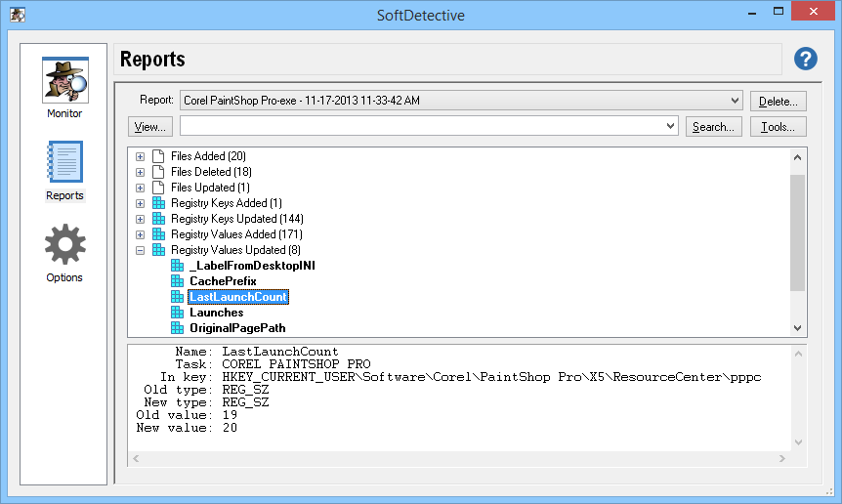Collapse the Registry Values Updated node
Viewport: 842px width, 504px height.
[140, 250]
